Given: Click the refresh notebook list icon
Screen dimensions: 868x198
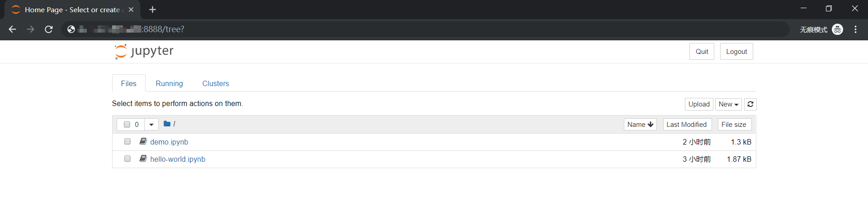Looking at the screenshot, I should pyautogui.click(x=750, y=104).
